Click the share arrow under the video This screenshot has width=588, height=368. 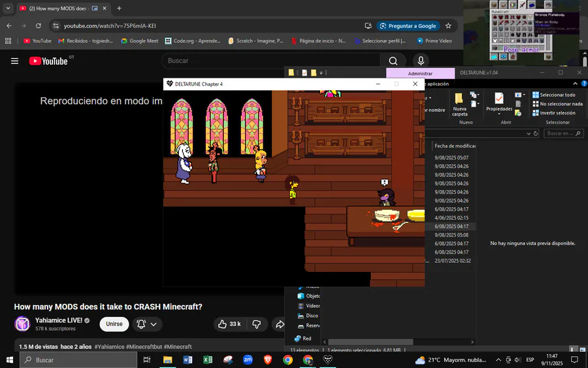coord(280,324)
